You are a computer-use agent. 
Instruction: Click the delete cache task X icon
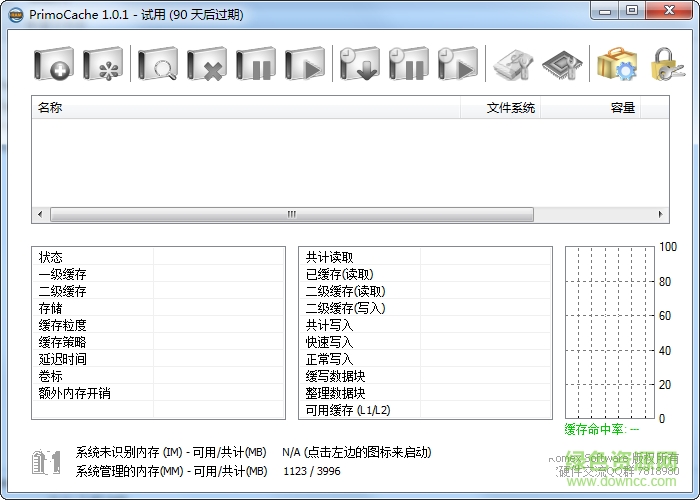[x=208, y=66]
